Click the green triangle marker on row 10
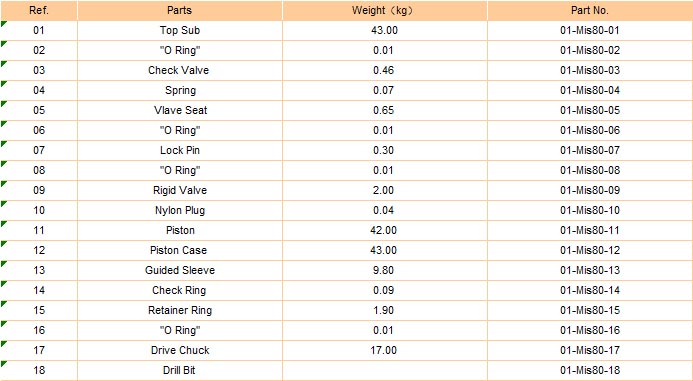Screen dimensions: 693x381 [x=4, y=203]
